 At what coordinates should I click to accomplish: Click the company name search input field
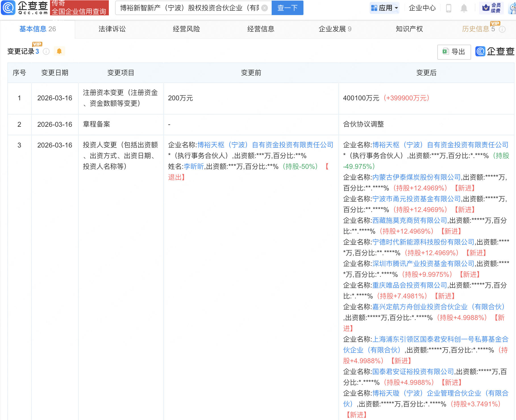tap(189, 8)
